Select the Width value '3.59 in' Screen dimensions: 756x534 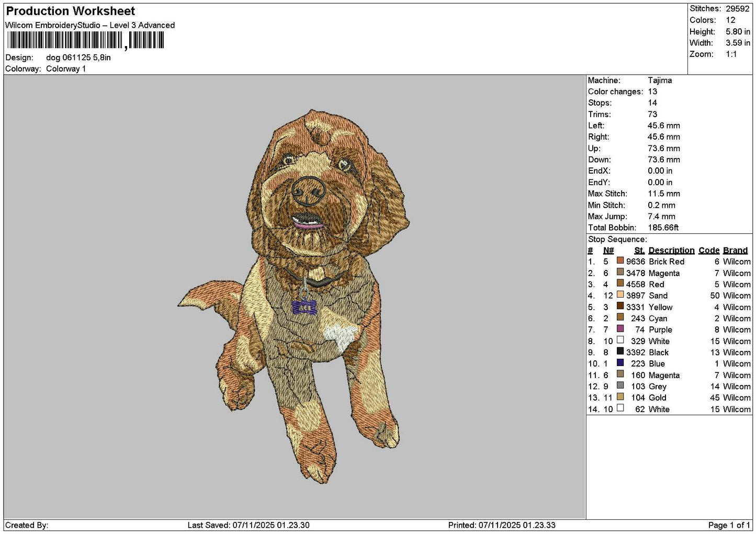(x=738, y=43)
